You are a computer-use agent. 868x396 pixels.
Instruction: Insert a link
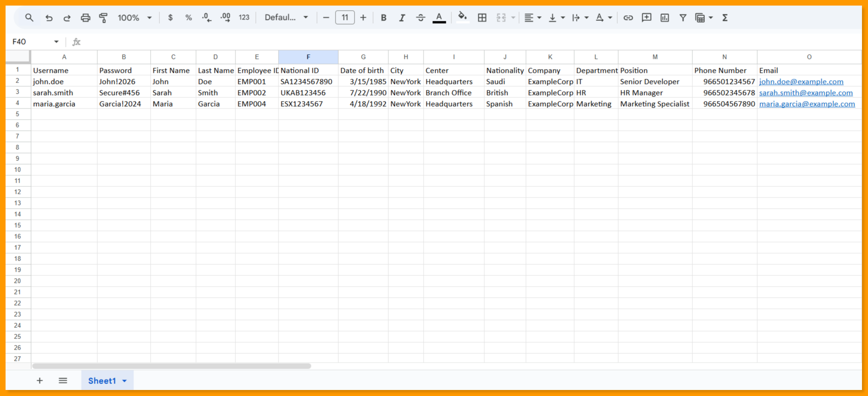point(628,18)
